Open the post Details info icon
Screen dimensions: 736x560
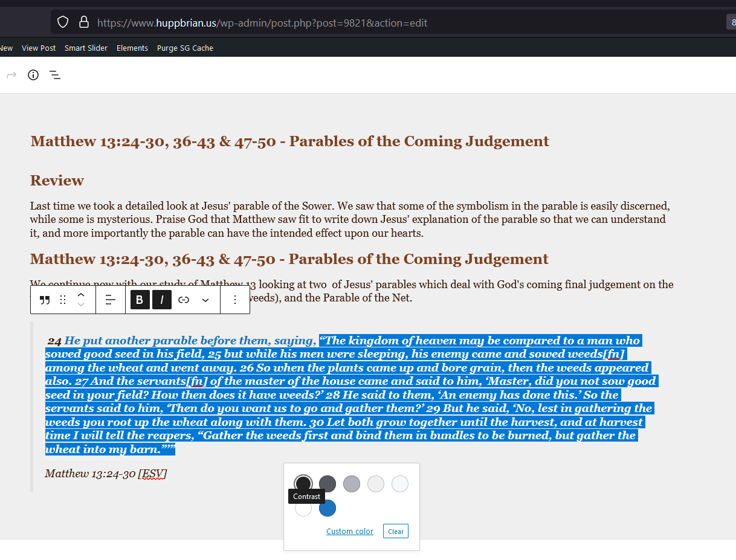point(33,75)
